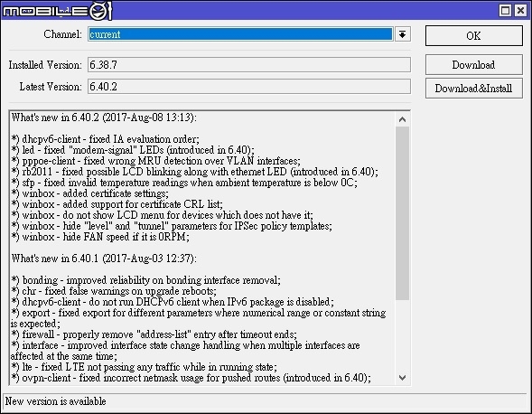
Task: Click the Installed Version field 6.38.7
Action: point(249,64)
